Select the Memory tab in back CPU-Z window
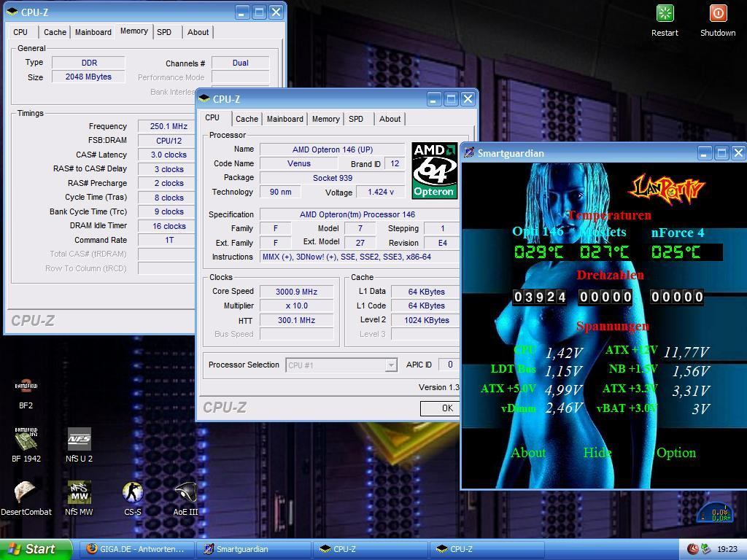 click(134, 31)
